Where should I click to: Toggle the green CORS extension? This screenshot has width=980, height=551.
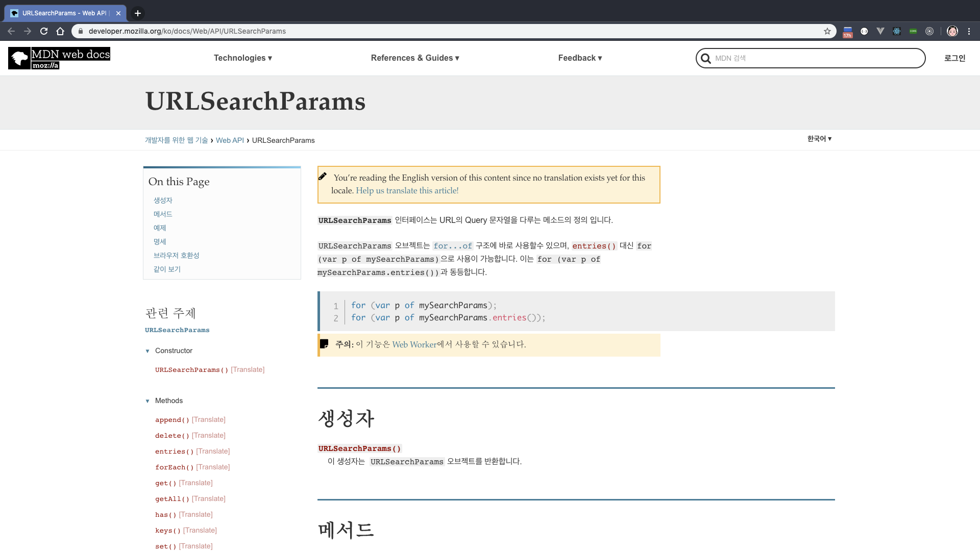tap(913, 31)
